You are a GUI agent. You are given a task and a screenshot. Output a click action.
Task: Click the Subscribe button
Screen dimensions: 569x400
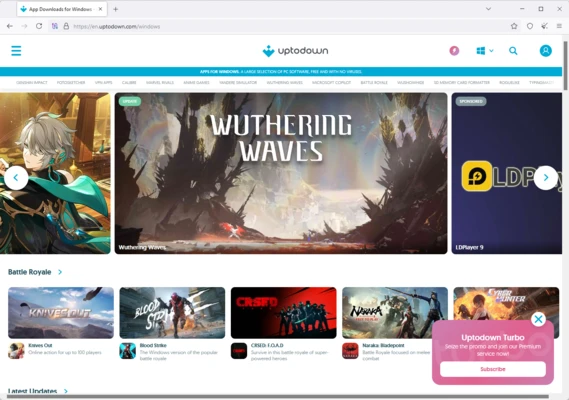point(493,369)
